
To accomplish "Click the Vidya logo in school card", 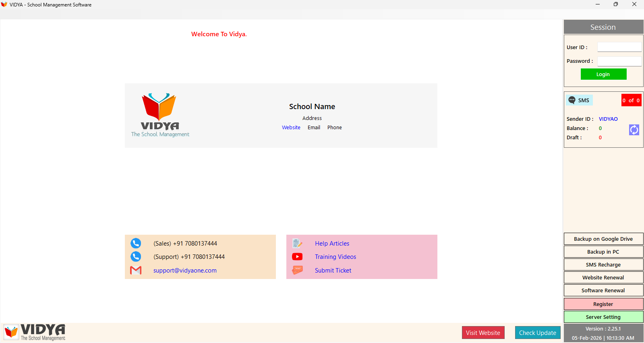I will point(160,115).
